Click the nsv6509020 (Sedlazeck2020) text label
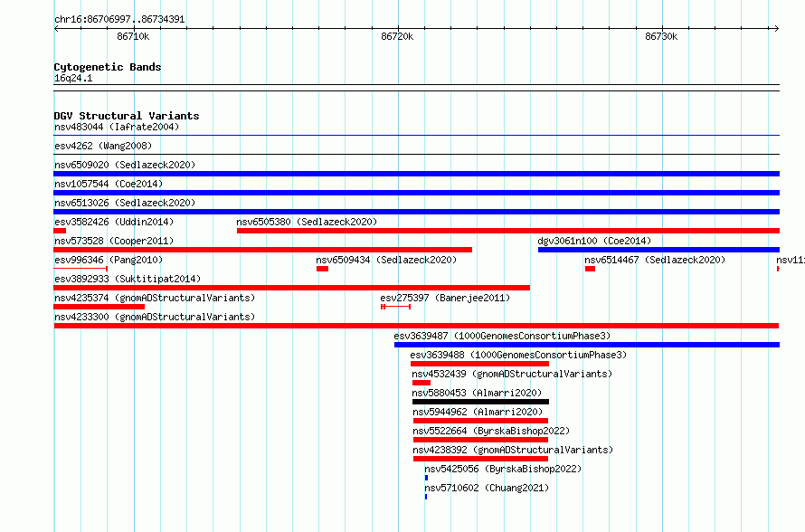Image resolution: width=805 pixels, height=532 pixels. 125,165
